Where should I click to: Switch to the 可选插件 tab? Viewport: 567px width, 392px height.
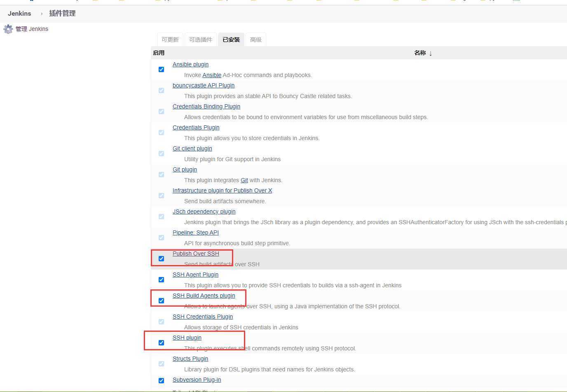(x=201, y=40)
